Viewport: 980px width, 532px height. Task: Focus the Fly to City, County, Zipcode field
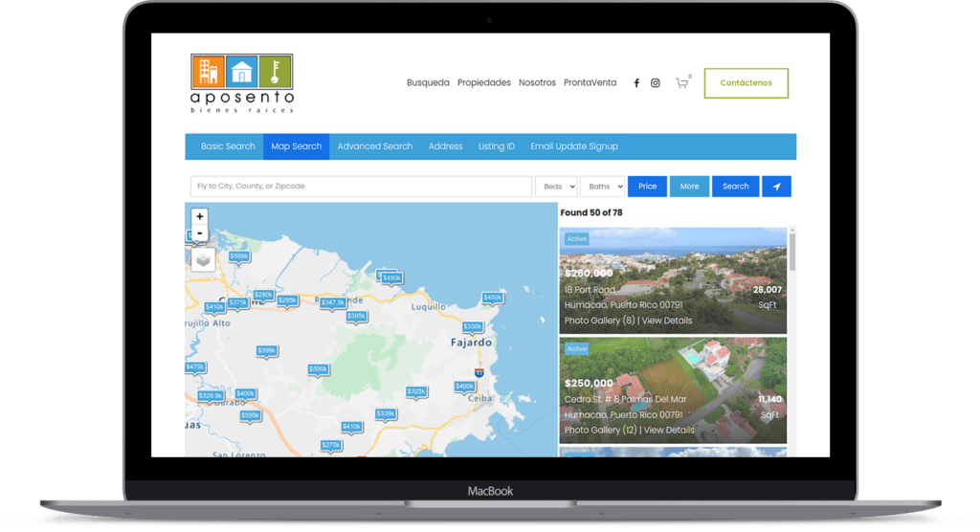pyautogui.click(x=361, y=187)
